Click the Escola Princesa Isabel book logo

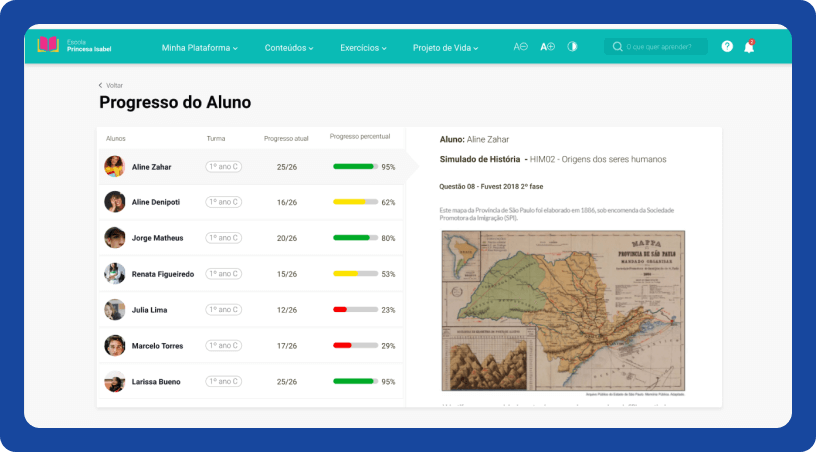[x=48, y=46]
